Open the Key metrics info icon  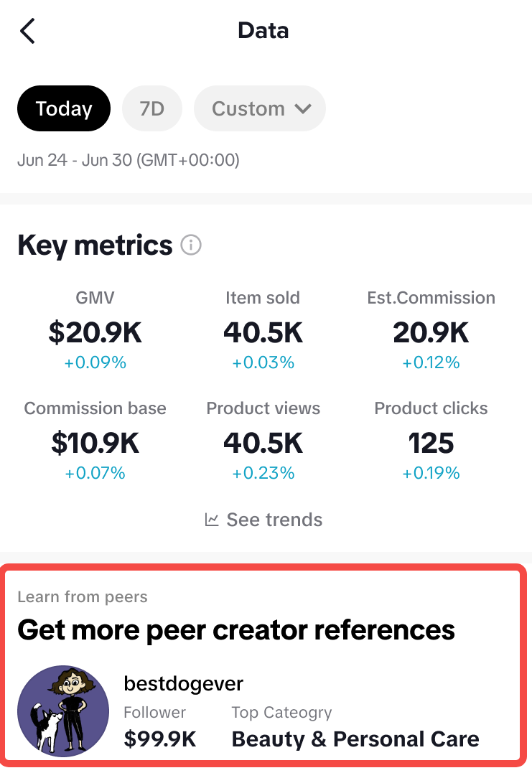pyautogui.click(x=191, y=245)
